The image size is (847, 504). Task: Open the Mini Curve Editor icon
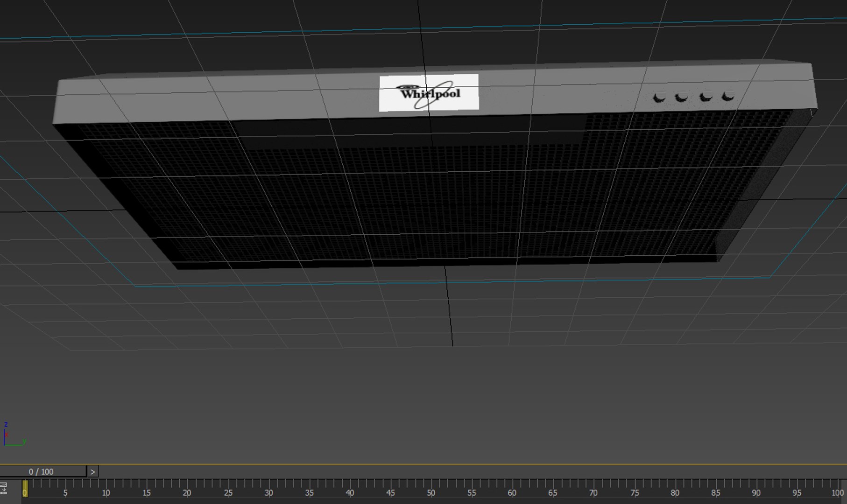point(4,488)
